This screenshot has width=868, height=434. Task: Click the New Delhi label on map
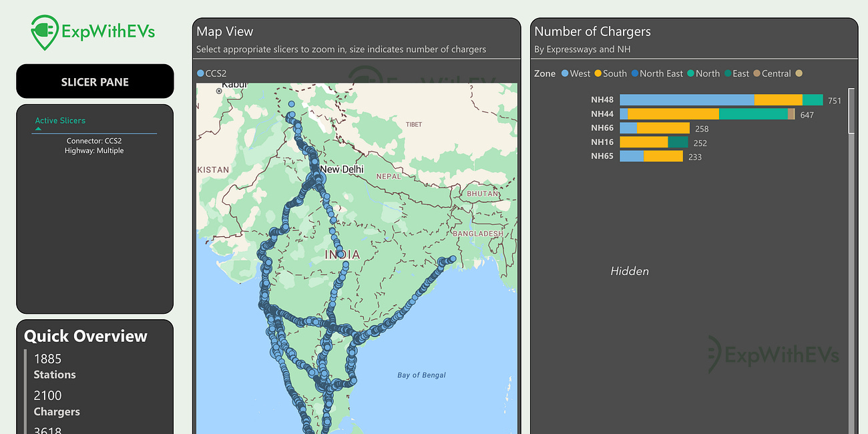pos(342,170)
